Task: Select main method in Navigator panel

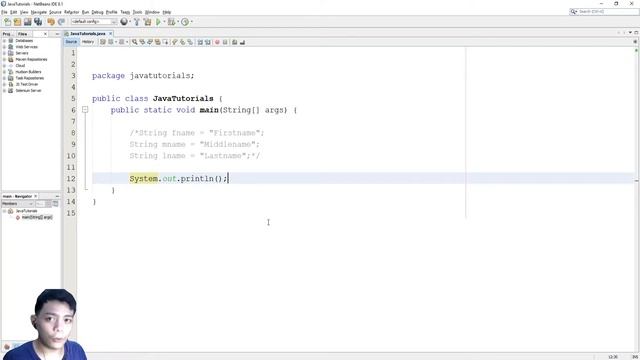Action: 36,218
